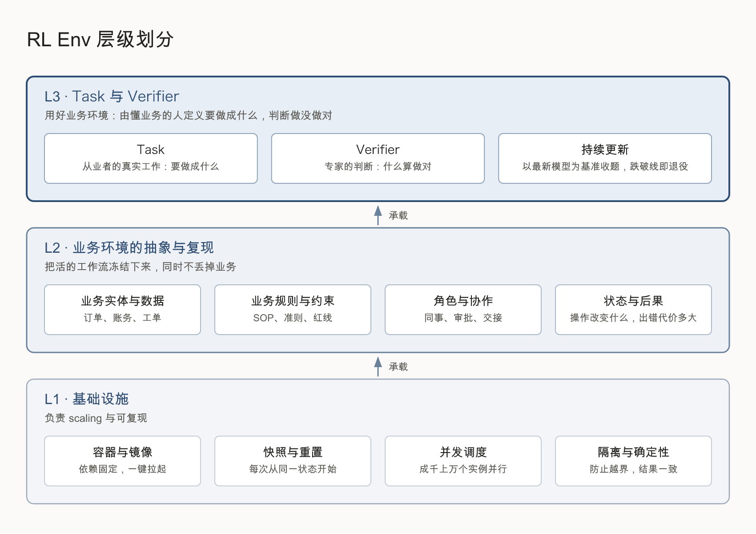The image size is (756, 534).
Task: Click the text "每次从同一状态开始"
Action: pyautogui.click(x=293, y=469)
